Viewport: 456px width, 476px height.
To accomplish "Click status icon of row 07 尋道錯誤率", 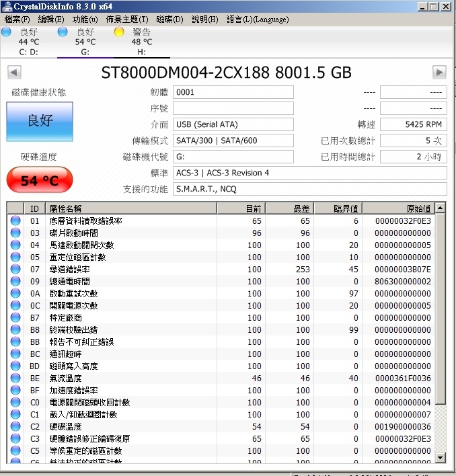I will 15,270.
